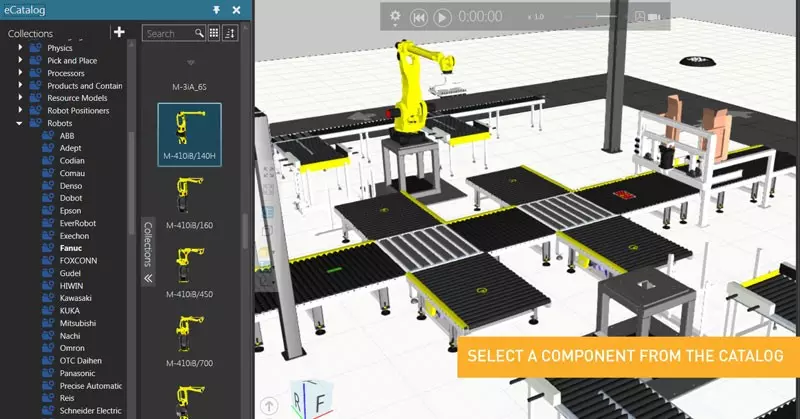This screenshot has height=419, width=800.
Task: Open the catalog sort options
Action: click(230, 33)
